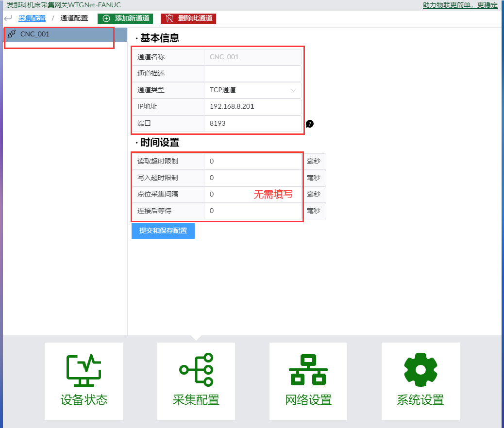Open the 设备状态 navigation tile
504x428 pixels.
point(84,381)
